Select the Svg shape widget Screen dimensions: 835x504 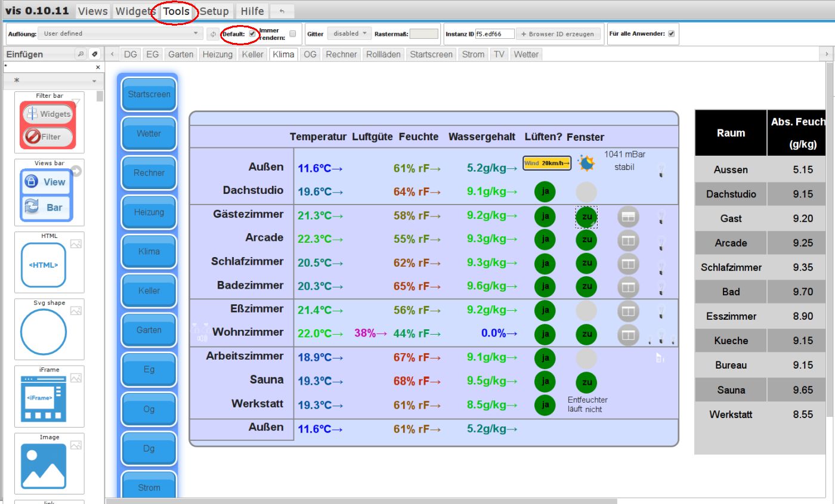[x=43, y=332]
